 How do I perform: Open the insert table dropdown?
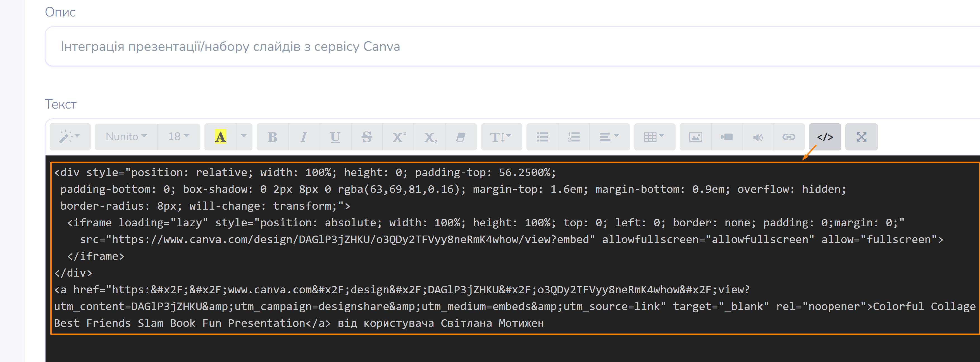(x=654, y=137)
